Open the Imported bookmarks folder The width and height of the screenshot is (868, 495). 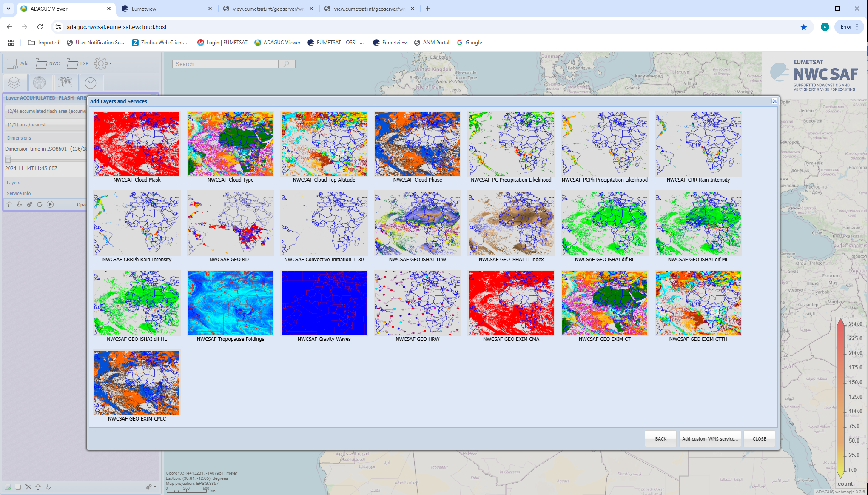44,43
